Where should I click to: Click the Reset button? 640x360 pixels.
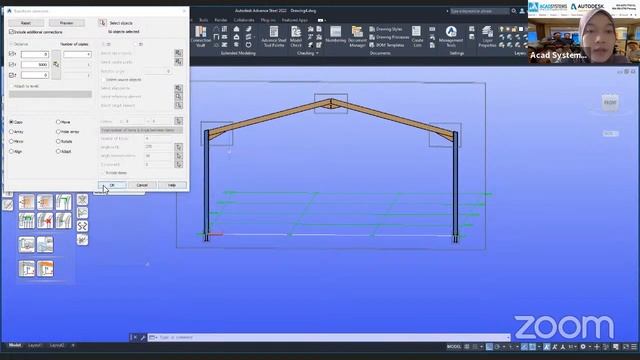26,23
